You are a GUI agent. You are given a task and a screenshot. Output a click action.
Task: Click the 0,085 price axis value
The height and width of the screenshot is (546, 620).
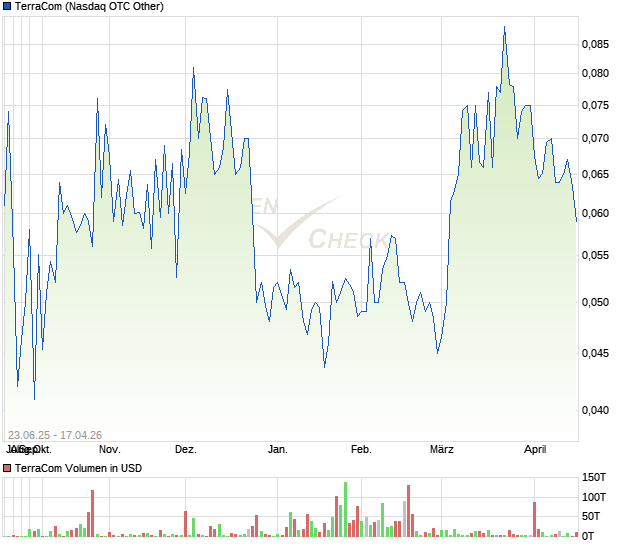(595, 44)
